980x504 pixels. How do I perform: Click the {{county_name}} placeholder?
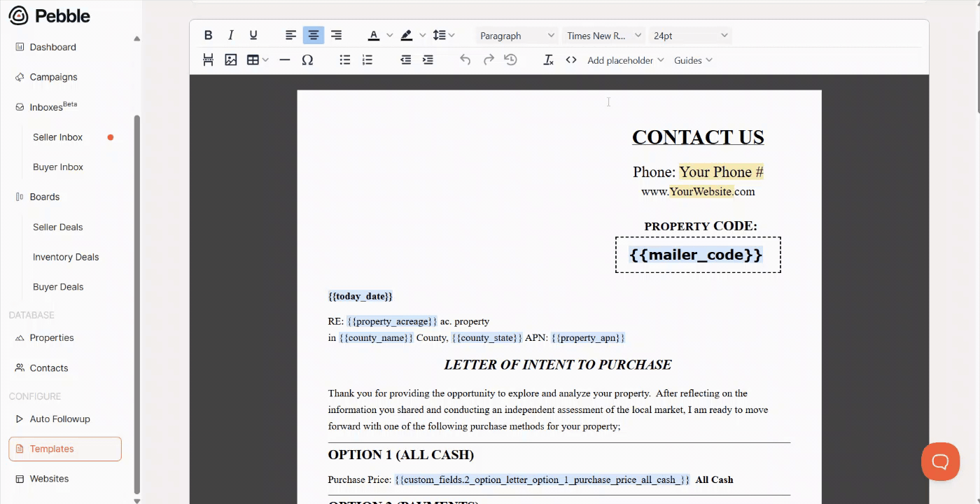point(377,337)
